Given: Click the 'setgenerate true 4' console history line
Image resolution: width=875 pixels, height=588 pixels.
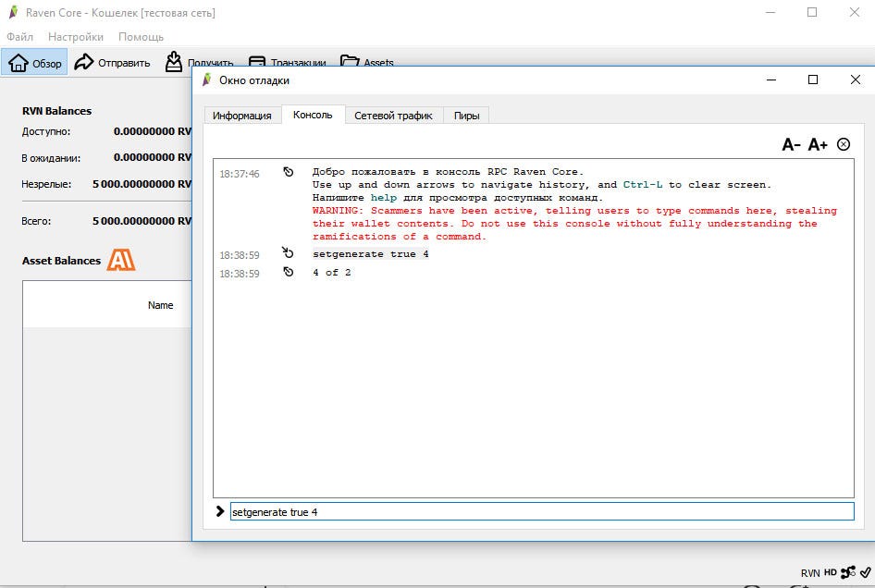Looking at the screenshot, I should coord(371,254).
